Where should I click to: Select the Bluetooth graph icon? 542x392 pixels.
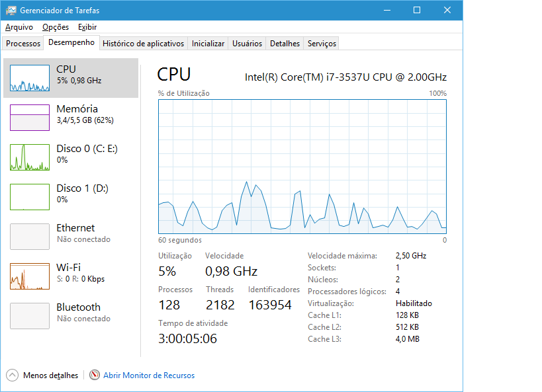pyautogui.click(x=30, y=316)
